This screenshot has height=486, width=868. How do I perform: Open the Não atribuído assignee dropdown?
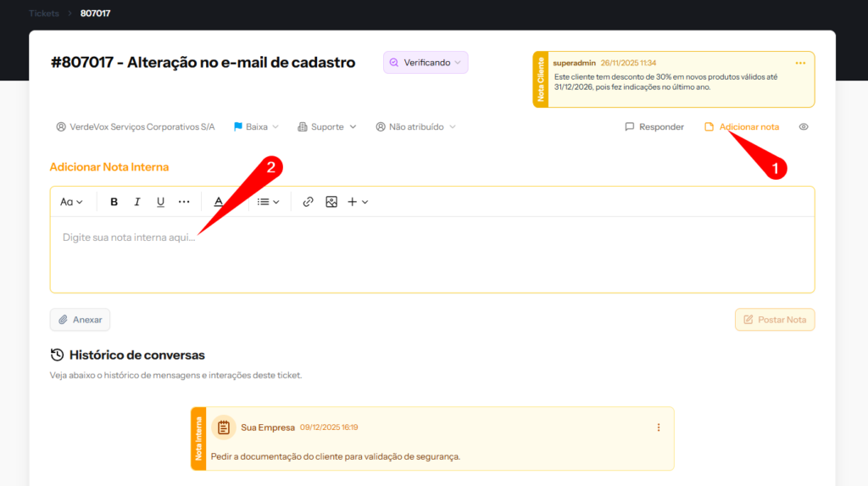tap(415, 127)
